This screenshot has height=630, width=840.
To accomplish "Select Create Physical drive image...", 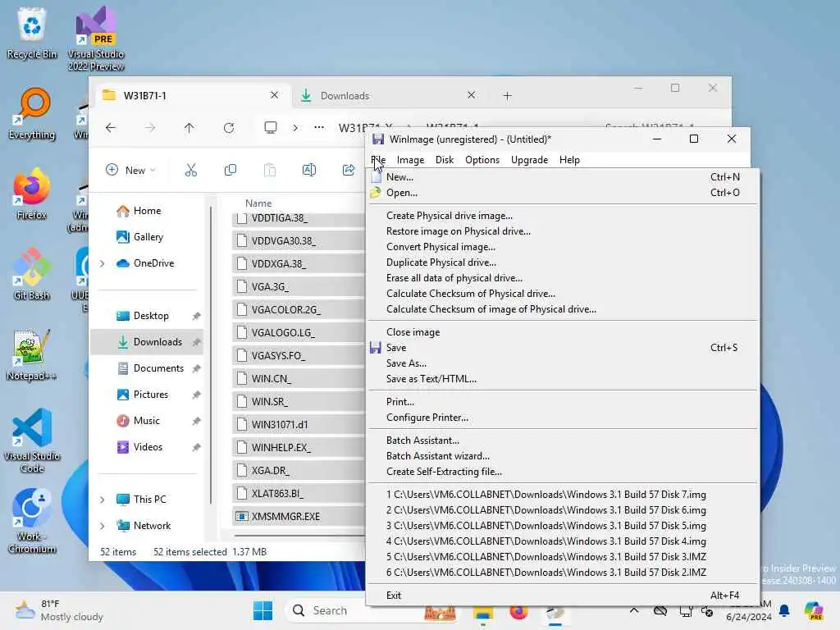I will 563,216.
